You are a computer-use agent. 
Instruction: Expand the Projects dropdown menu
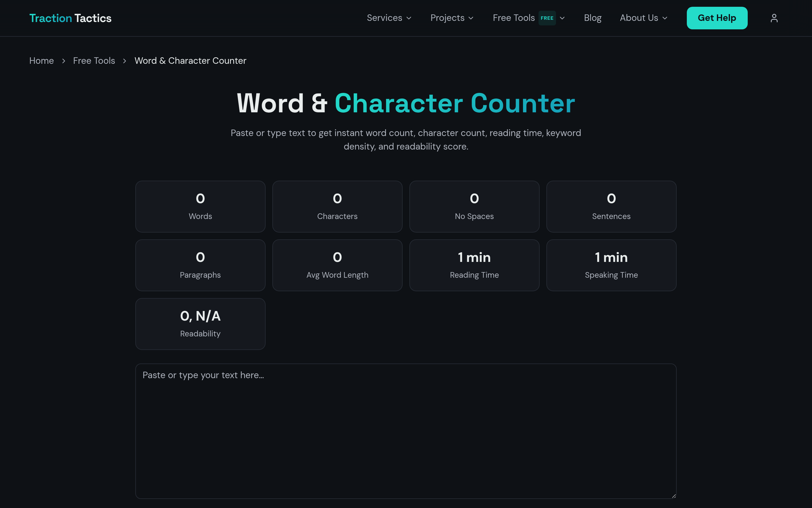point(452,18)
